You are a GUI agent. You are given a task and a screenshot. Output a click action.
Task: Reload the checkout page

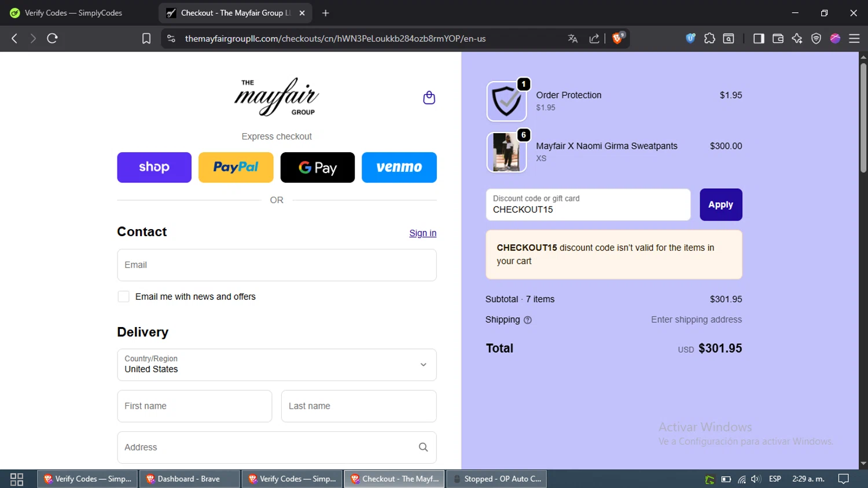[x=52, y=38]
